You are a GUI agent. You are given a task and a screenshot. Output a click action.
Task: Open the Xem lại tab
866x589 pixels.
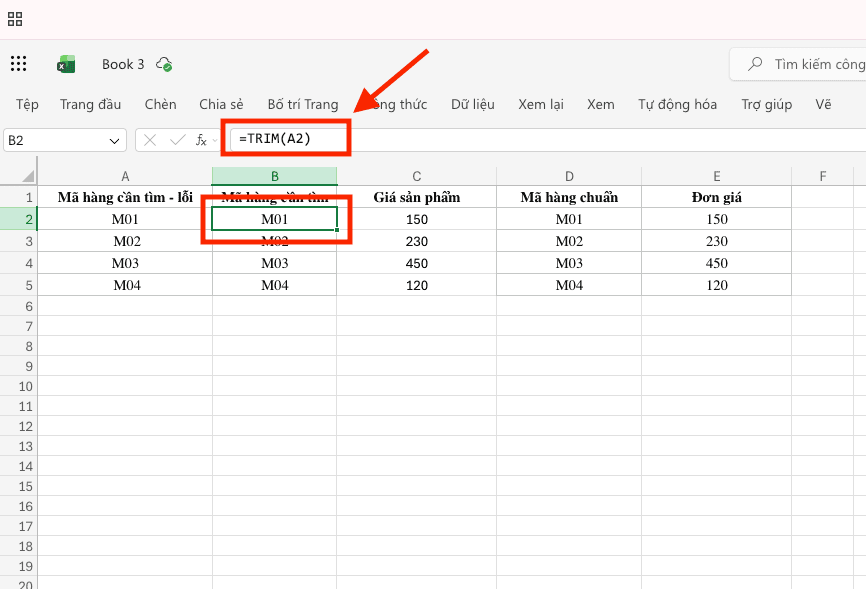(x=541, y=104)
